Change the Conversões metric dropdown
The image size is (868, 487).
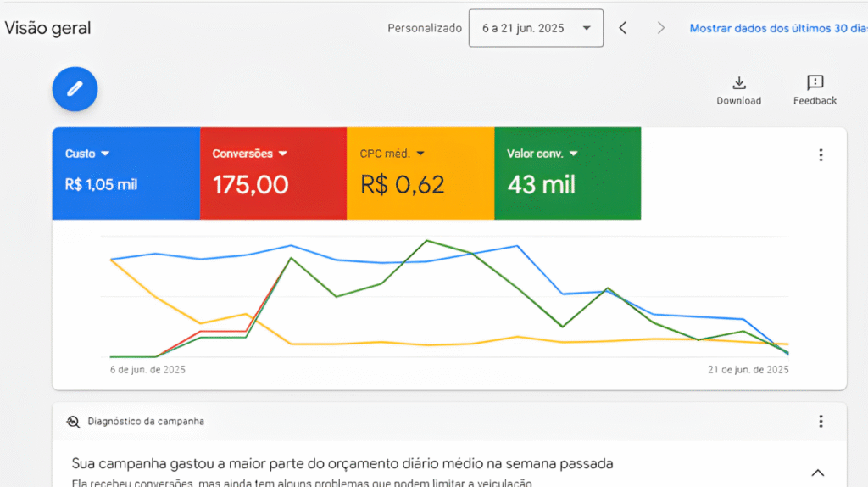[x=249, y=154]
